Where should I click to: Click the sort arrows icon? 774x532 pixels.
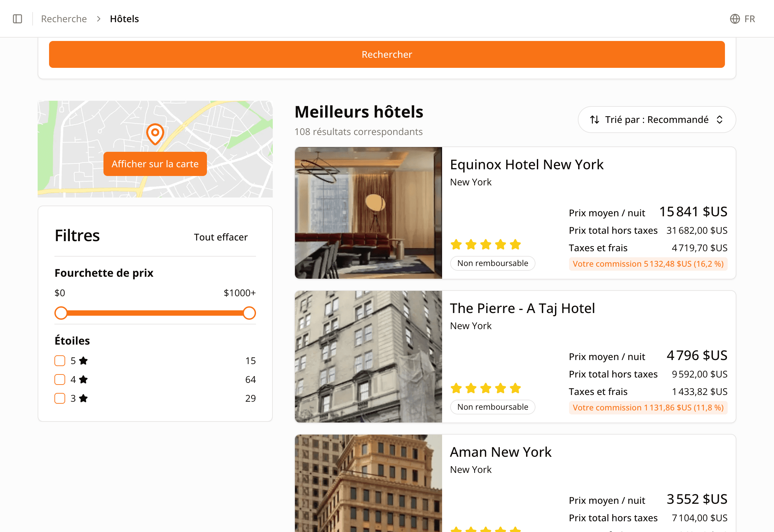click(595, 120)
